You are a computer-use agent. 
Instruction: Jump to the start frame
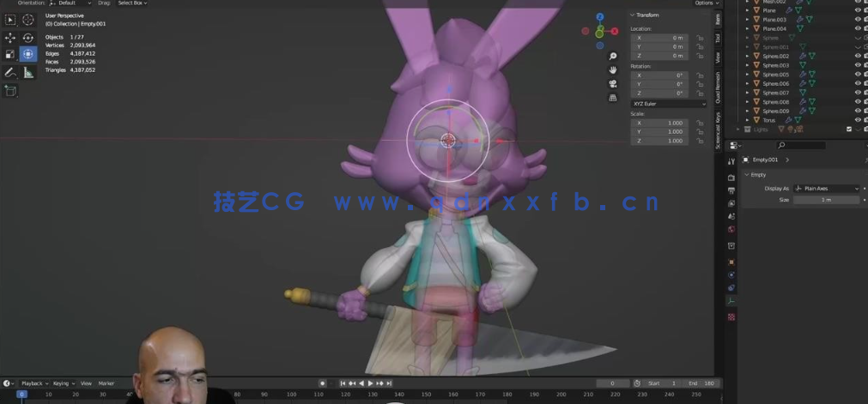pos(343,383)
